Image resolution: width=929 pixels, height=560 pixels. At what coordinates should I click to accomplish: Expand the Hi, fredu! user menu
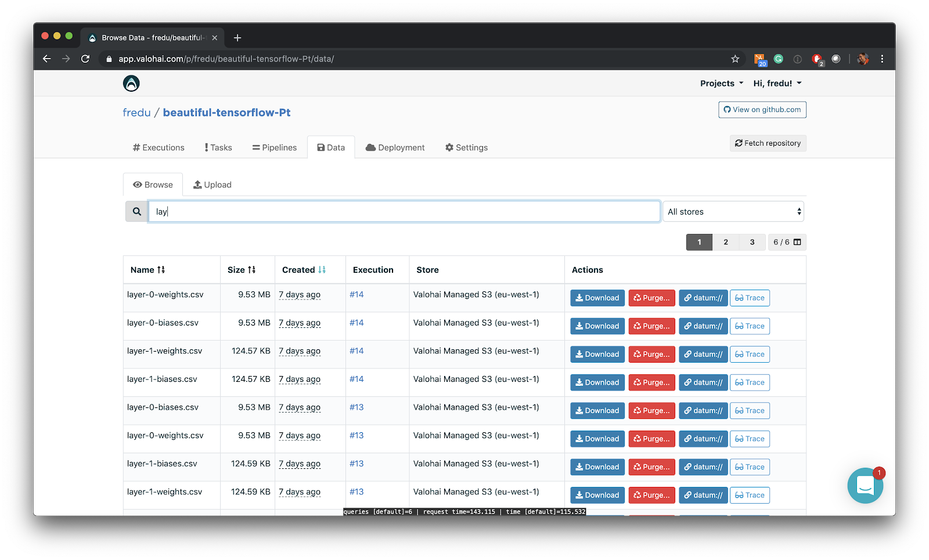(x=777, y=84)
